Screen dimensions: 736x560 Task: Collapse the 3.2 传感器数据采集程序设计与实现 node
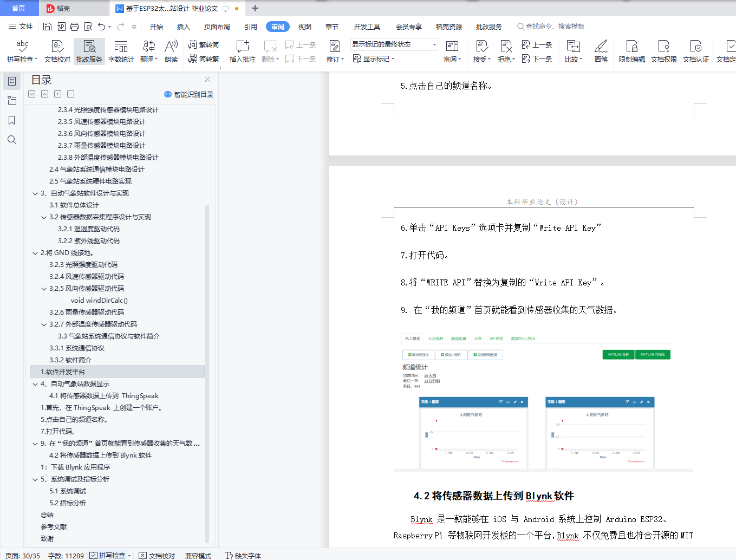[44, 217]
